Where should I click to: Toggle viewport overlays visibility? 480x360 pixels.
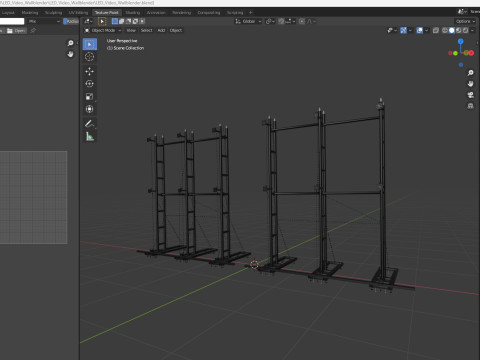pyautogui.click(x=420, y=30)
